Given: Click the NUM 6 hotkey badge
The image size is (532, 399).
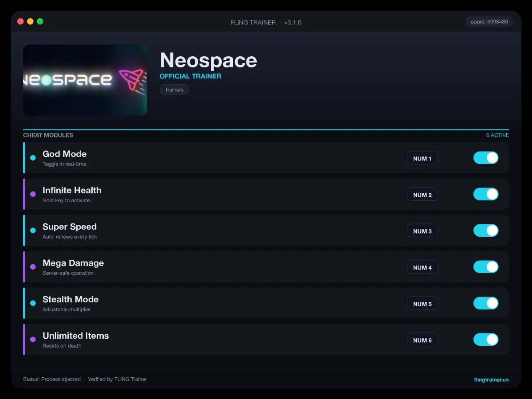Looking at the screenshot, I should [x=422, y=340].
